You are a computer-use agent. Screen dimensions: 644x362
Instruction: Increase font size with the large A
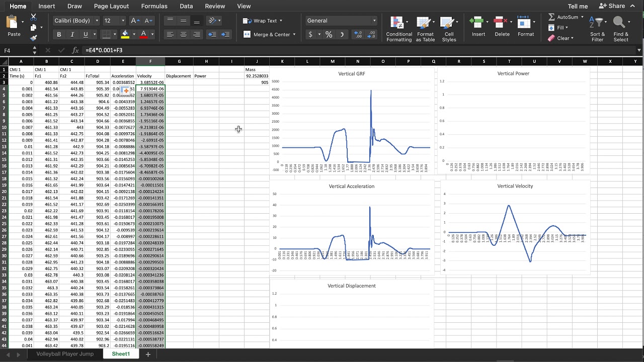[134, 21]
